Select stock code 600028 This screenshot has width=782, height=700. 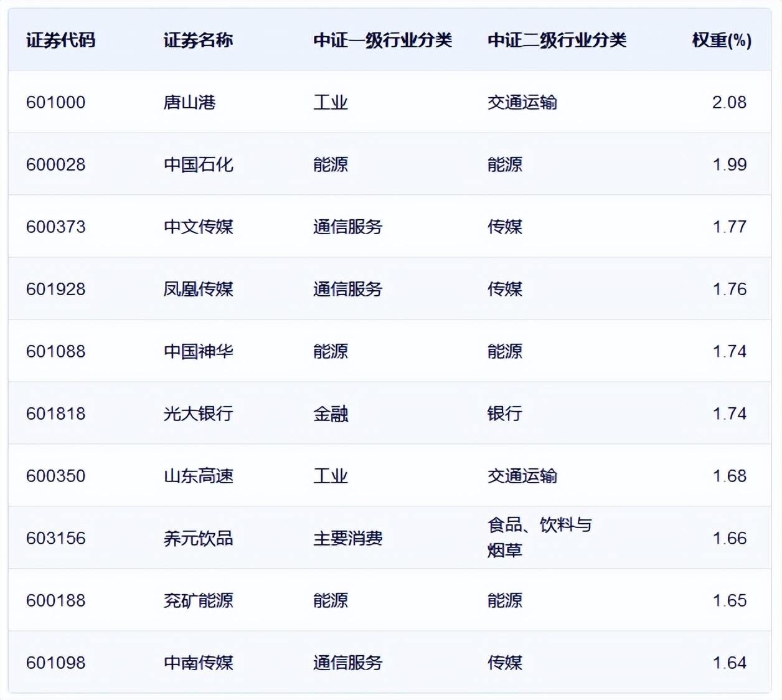[56, 164]
